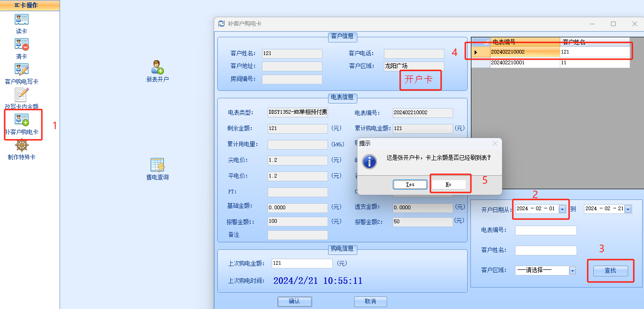Select the 制作特殊卡 icon
The height and width of the screenshot is (309, 644).
point(21,145)
